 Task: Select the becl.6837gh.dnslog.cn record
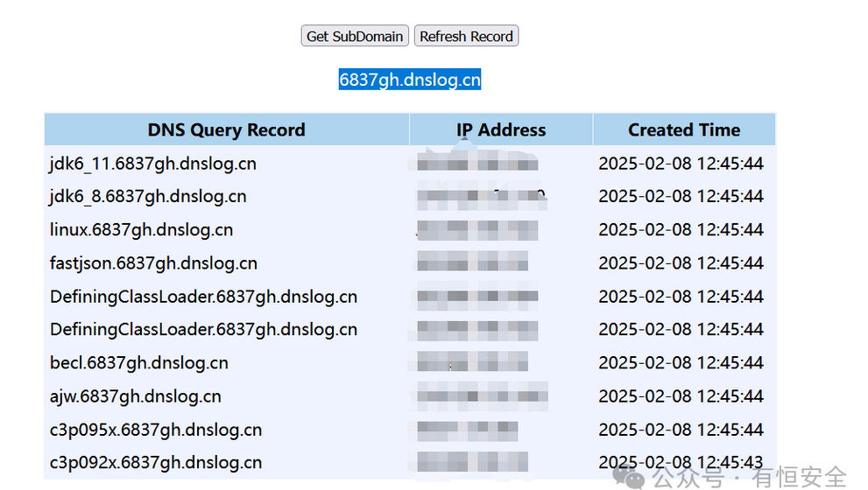point(139,363)
